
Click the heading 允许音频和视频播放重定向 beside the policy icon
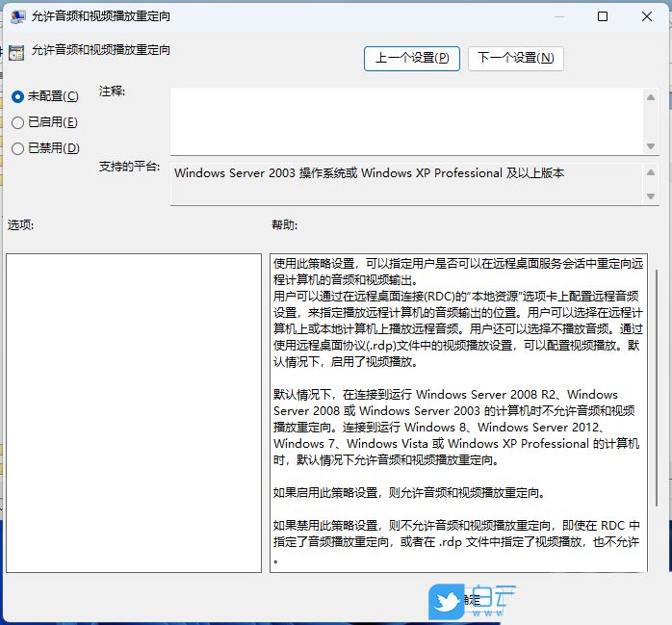point(101,50)
